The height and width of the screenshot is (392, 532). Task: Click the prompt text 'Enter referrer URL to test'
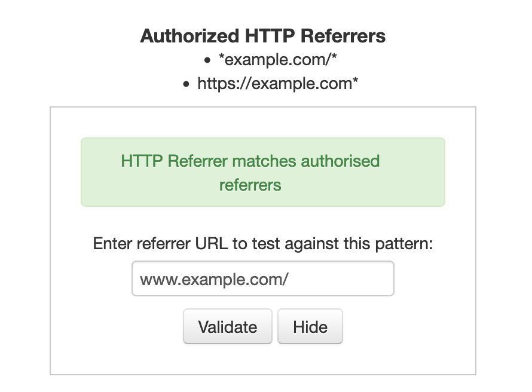(x=263, y=243)
